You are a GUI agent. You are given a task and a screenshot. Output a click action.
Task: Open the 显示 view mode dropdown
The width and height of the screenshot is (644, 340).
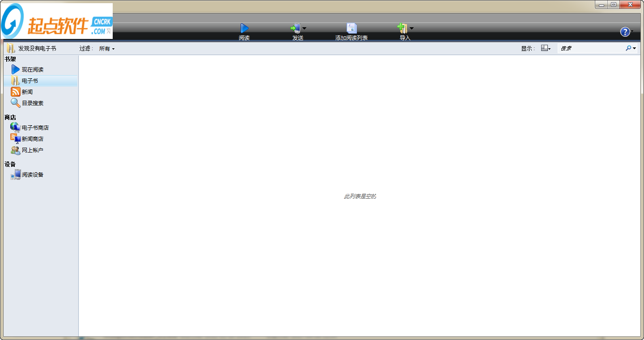coord(546,48)
